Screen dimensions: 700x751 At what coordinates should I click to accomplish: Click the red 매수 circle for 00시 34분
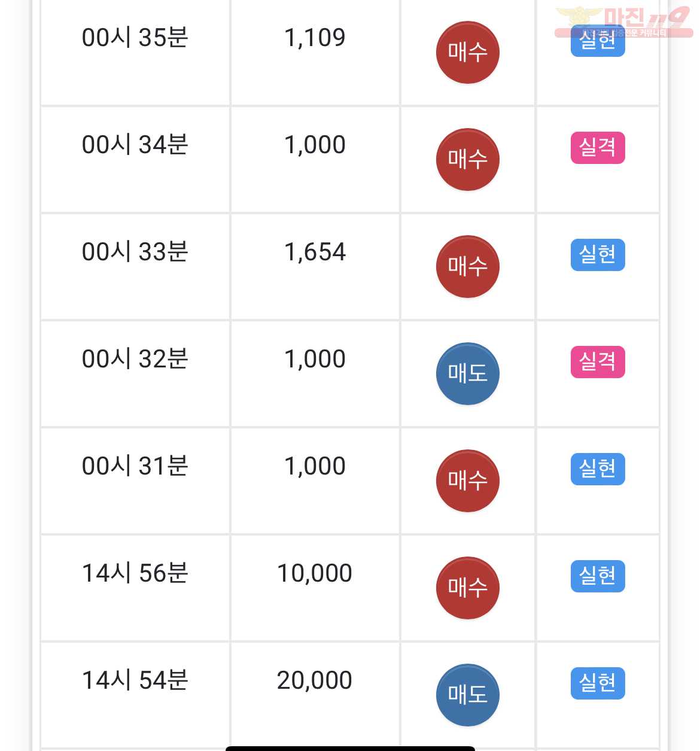point(468,160)
